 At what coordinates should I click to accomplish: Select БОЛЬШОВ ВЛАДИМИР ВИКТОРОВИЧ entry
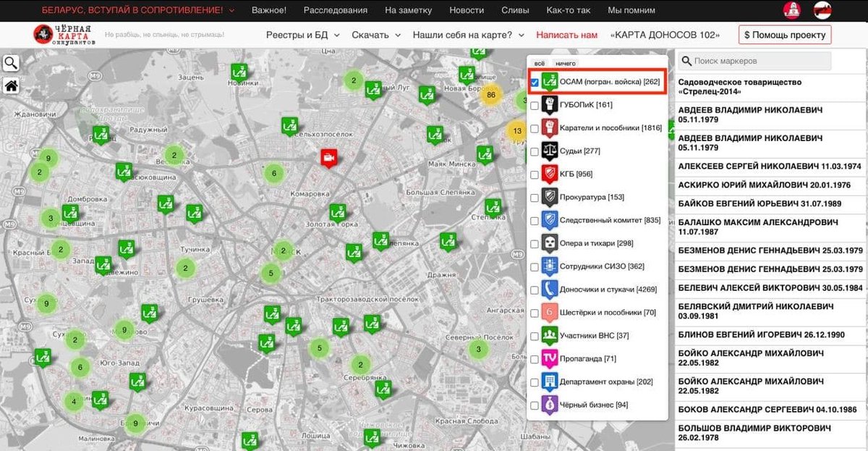770,433
